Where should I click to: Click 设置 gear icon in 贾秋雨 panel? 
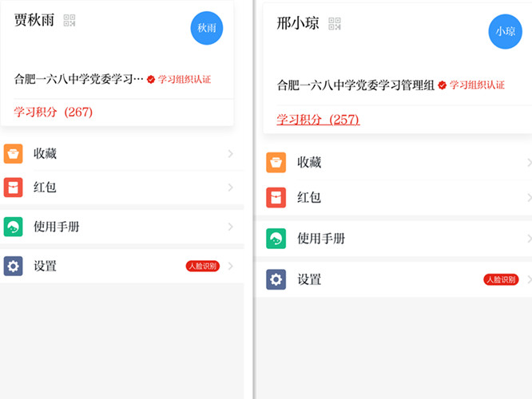coord(14,266)
